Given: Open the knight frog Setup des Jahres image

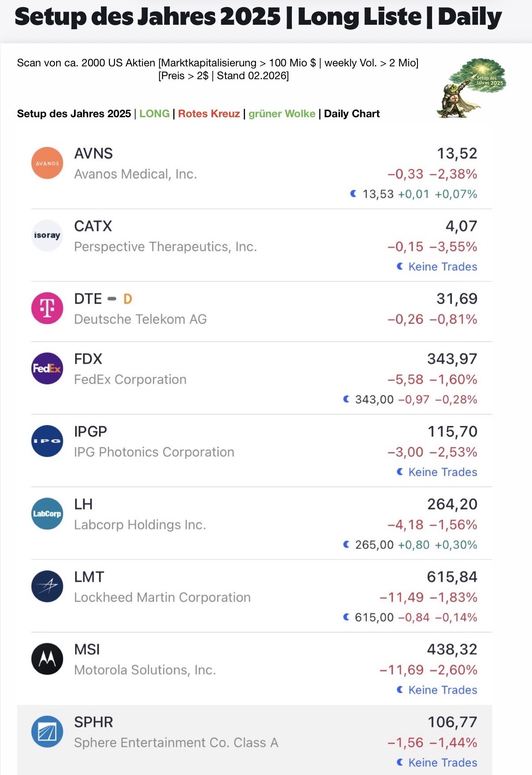Looking at the screenshot, I should click(x=471, y=88).
